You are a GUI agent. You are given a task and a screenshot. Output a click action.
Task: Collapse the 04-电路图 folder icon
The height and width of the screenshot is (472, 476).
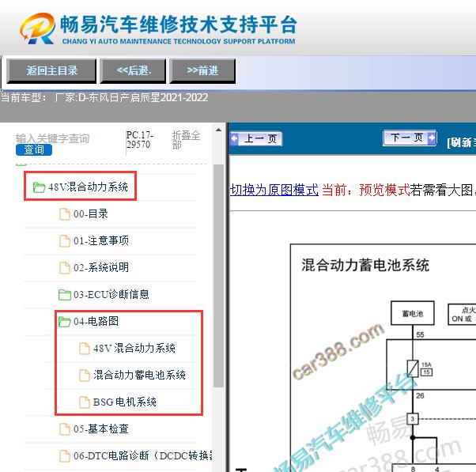(64, 322)
